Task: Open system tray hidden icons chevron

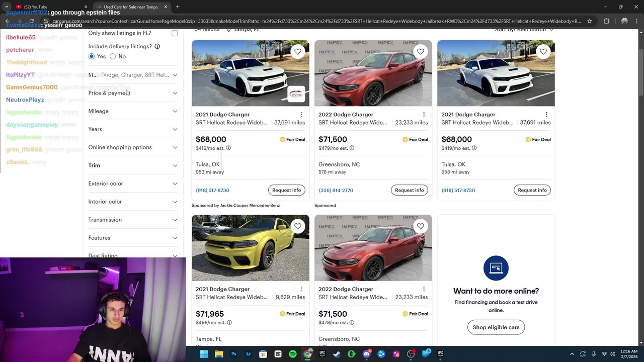Action: tap(572, 354)
